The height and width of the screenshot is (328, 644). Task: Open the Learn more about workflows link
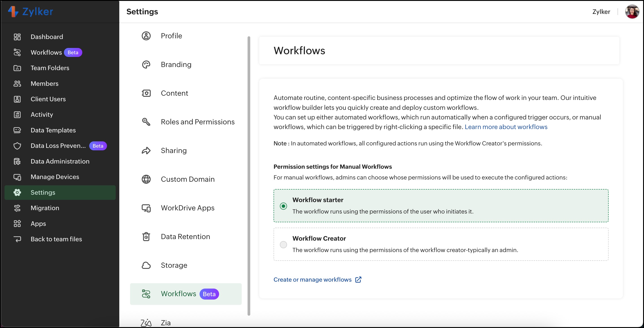506,127
